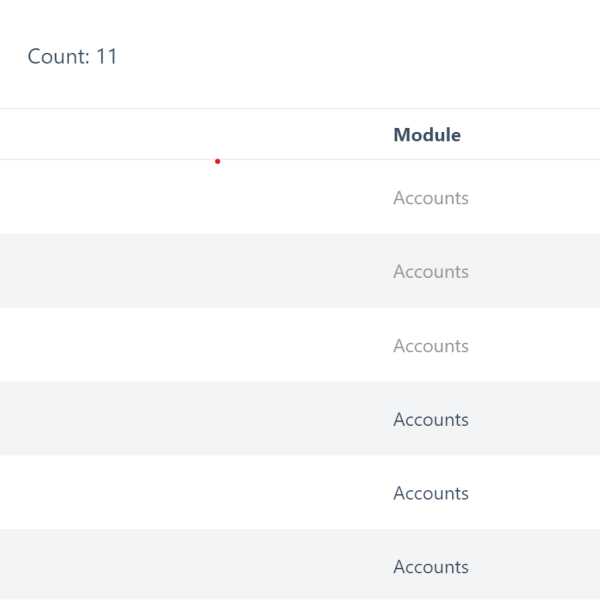Select Accounts in the second table row
The image size is (600, 600).
point(431,272)
